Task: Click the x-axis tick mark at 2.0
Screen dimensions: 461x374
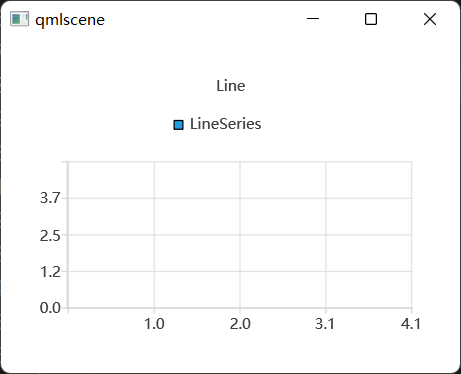Action: (240, 311)
